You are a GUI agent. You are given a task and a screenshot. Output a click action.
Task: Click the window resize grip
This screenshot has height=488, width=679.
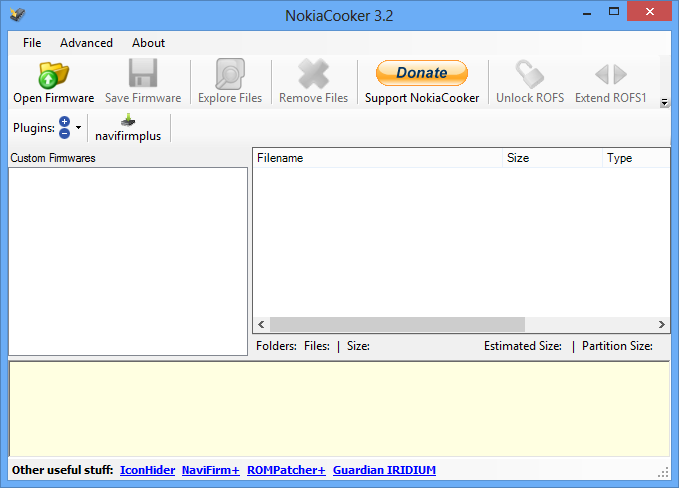pyautogui.click(x=663, y=473)
